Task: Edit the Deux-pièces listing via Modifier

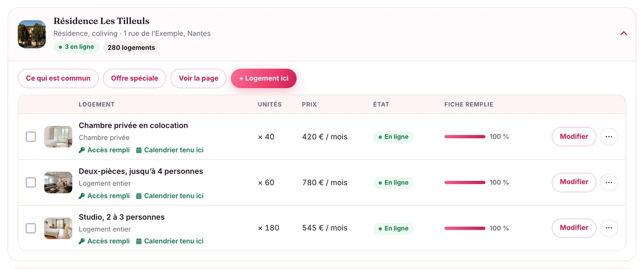Action: [574, 182]
